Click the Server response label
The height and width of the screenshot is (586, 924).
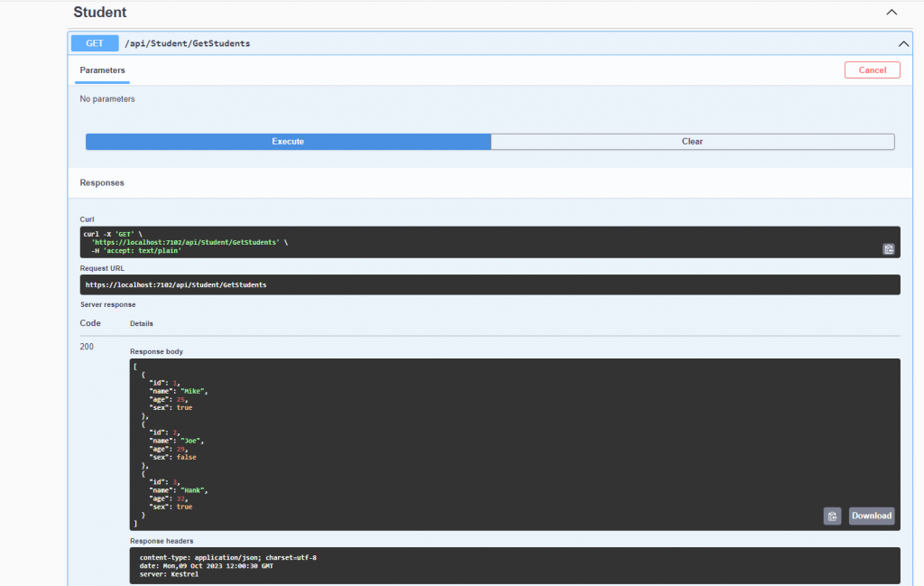point(108,305)
